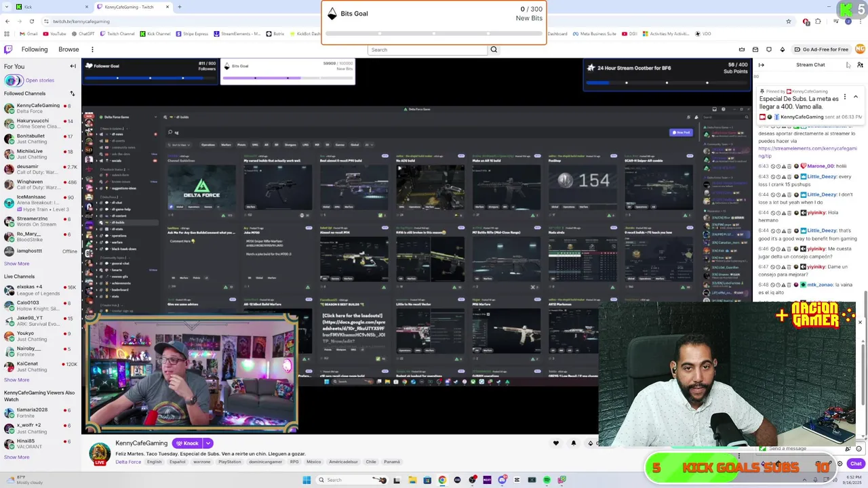This screenshot has height=488, width=868.
Task: Click the follow heart icon
Action: coord(556,443)
